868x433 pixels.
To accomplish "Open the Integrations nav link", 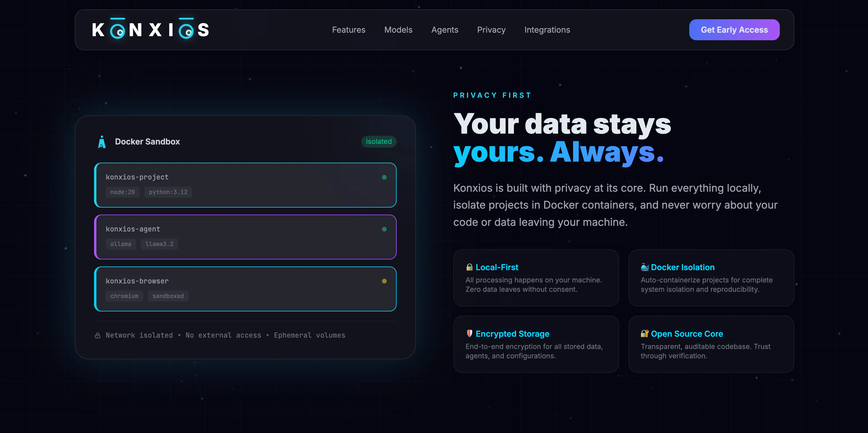I will tap(547, 30).
